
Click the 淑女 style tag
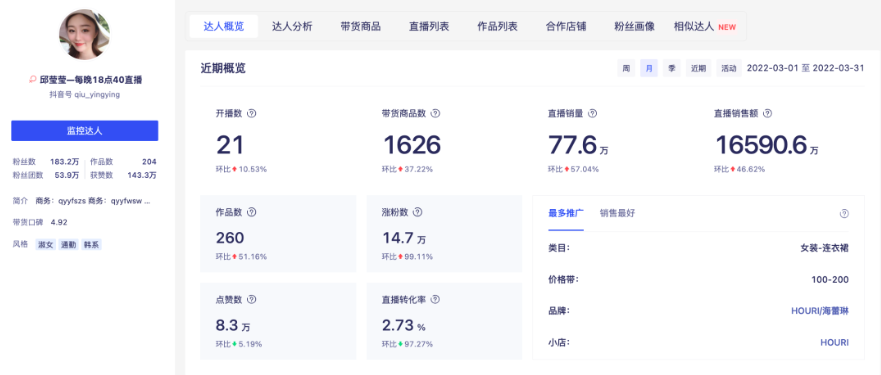click(46, 245)
